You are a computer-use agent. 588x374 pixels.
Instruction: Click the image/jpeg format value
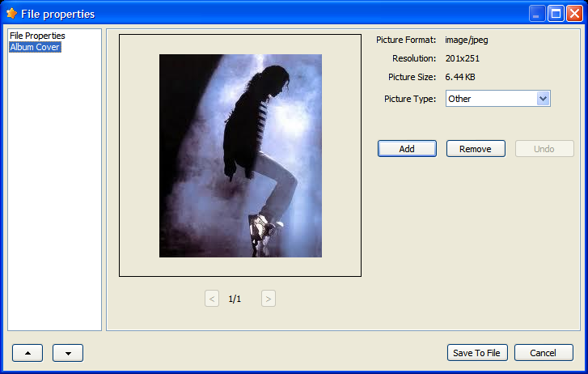pos(467,40)
